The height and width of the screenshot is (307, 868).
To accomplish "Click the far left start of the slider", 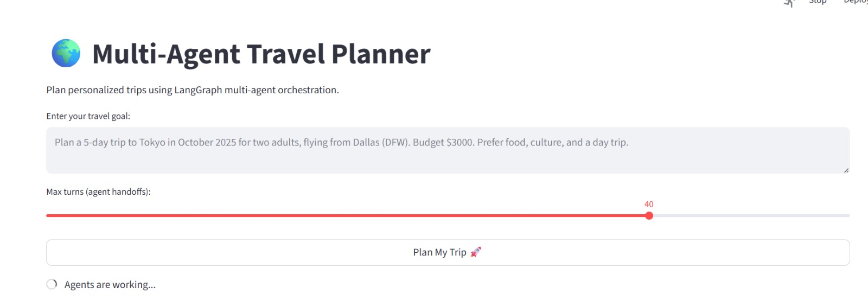I will point(48,216).
